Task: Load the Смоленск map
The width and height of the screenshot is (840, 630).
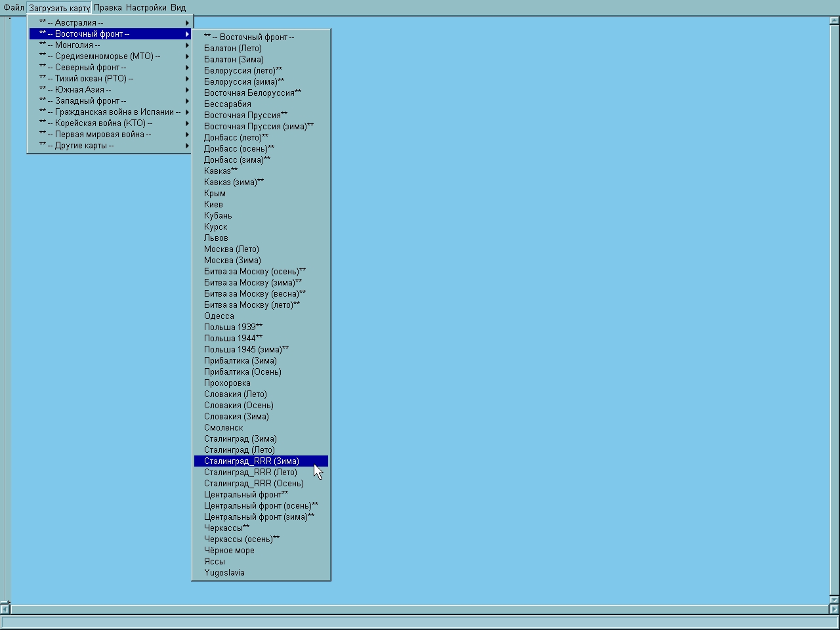Action: [x=261, y=428]
